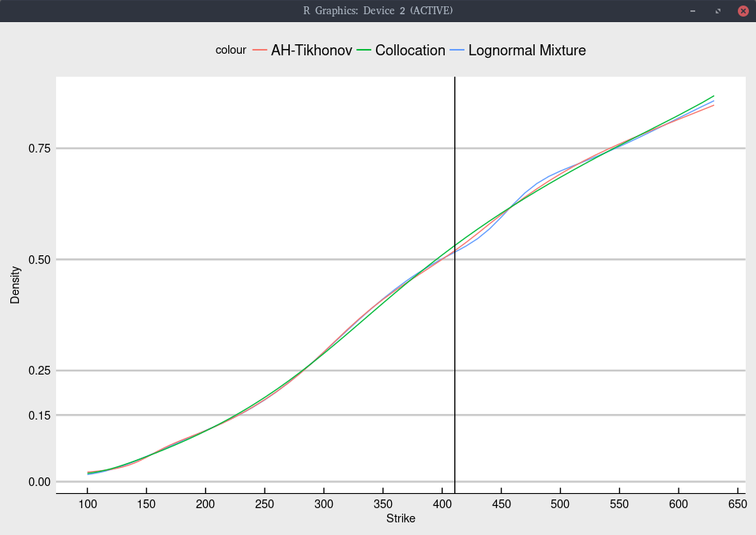Click the 500 strike tick label
The width and height of the screenshot is (756, 535).
[560, 504]
